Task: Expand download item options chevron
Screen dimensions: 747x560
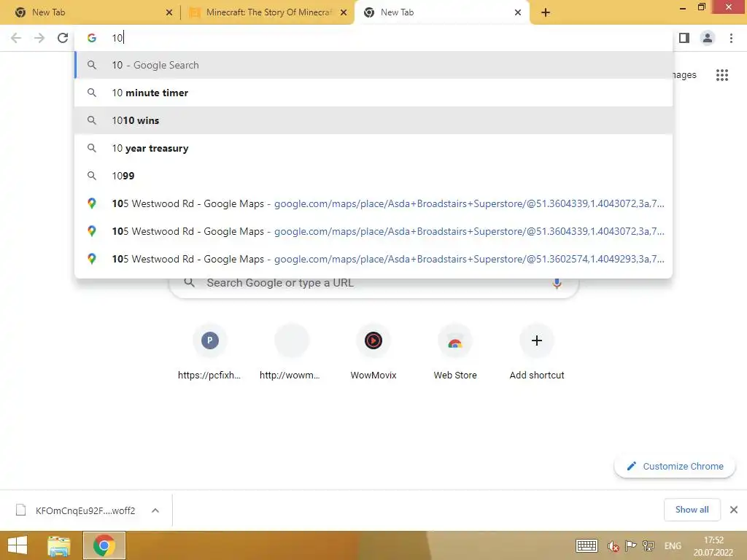Action: coord(155,510)
